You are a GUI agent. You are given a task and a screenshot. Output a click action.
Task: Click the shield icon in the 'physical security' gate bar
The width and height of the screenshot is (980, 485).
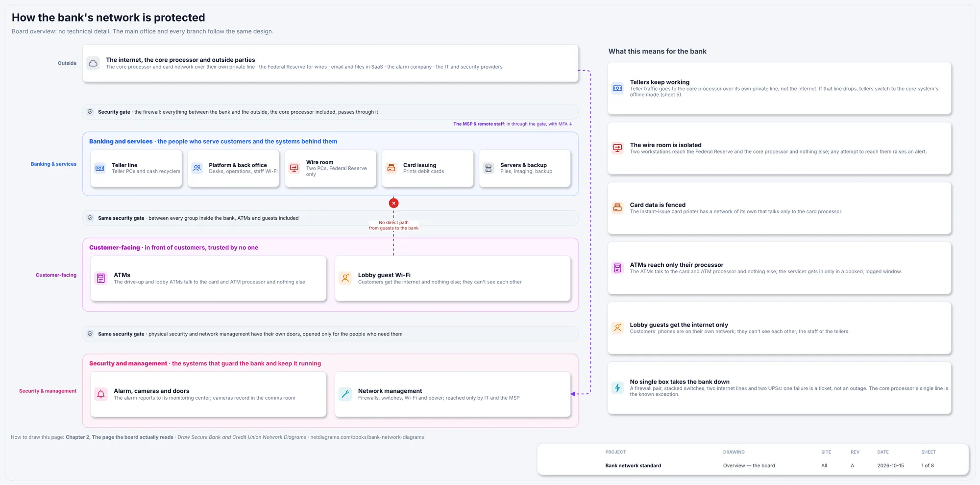(x=90, y=334)
